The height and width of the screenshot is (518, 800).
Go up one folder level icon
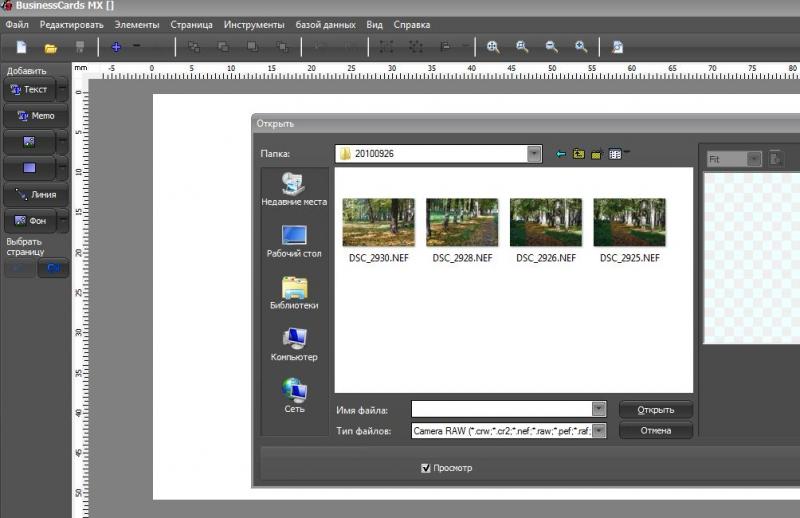pyautogui.click(x=579, y=154)
